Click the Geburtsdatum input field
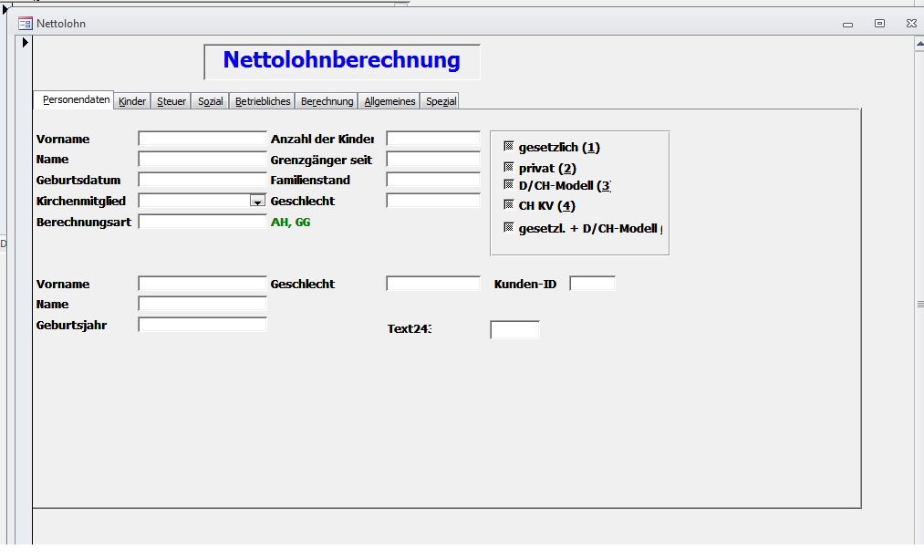Screen dimensions: 924x560 tap(202, 180)
